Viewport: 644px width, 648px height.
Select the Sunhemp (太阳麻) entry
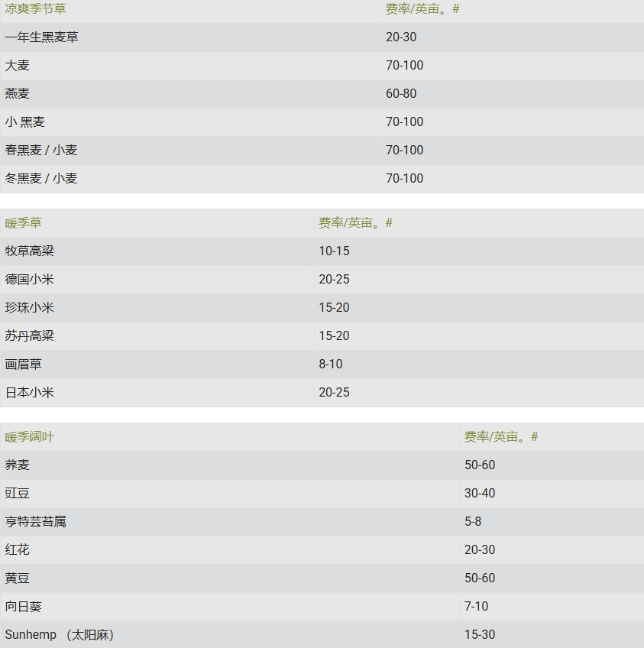click(x=60, y=635)
